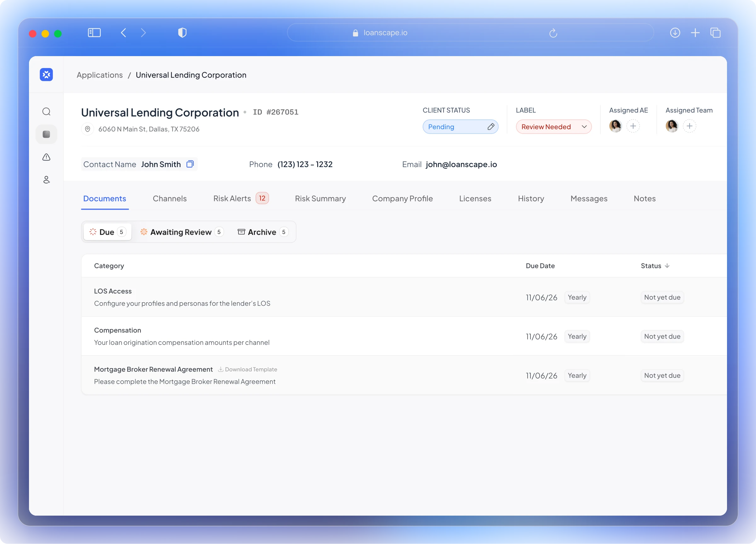Screen dimensions: 756x544
Task: Click the privacy shield icon in browser toolbar
Action: point(182,33)
